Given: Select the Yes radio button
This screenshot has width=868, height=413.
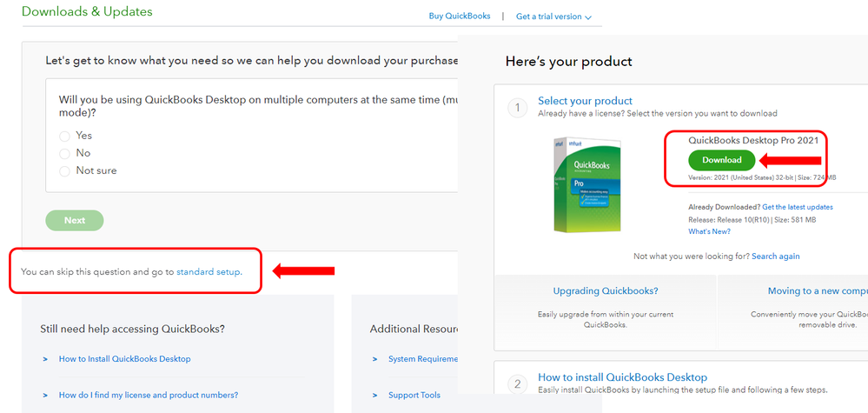Looking at the screenshot, I should [x=65, y=136].
